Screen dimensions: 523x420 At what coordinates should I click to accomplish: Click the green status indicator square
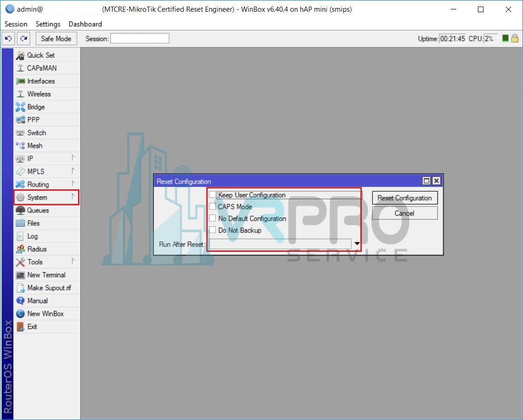click(x=505, y=39)
